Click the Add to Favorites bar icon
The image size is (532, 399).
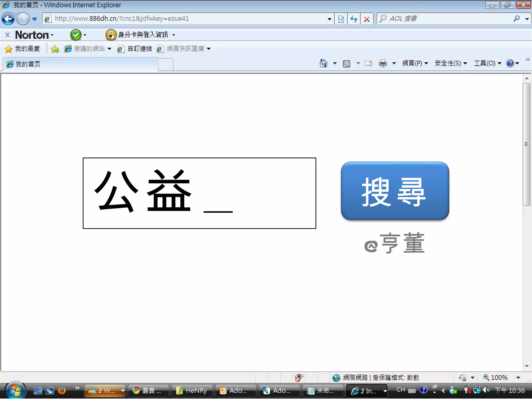(55, 49)
